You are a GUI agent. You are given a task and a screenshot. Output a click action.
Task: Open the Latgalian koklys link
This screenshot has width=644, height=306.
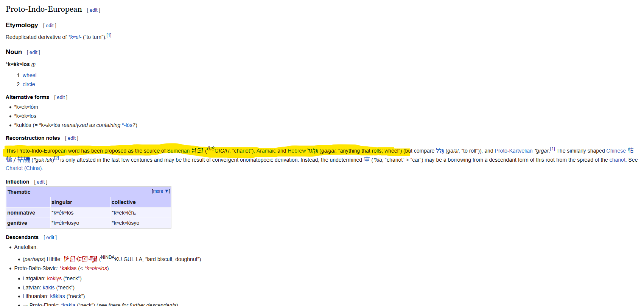[x=54, y=278]
